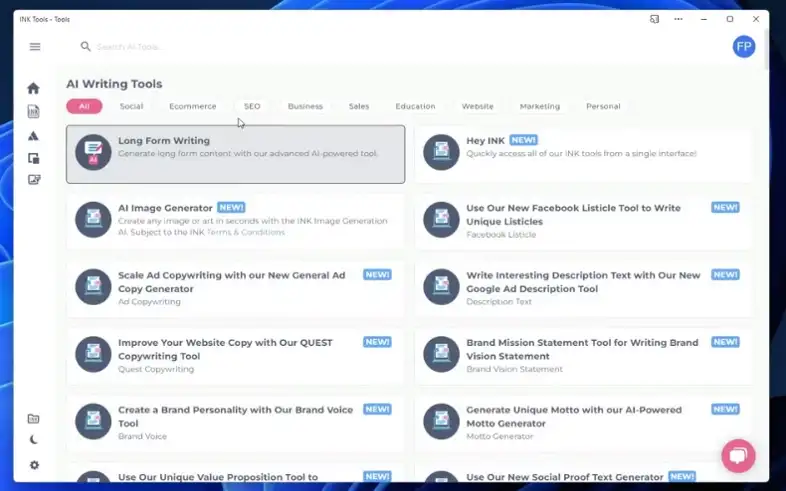Open Social Proof Text Generator title
Image resolution: width=786 pixels, height=491 pixels.
565,477
